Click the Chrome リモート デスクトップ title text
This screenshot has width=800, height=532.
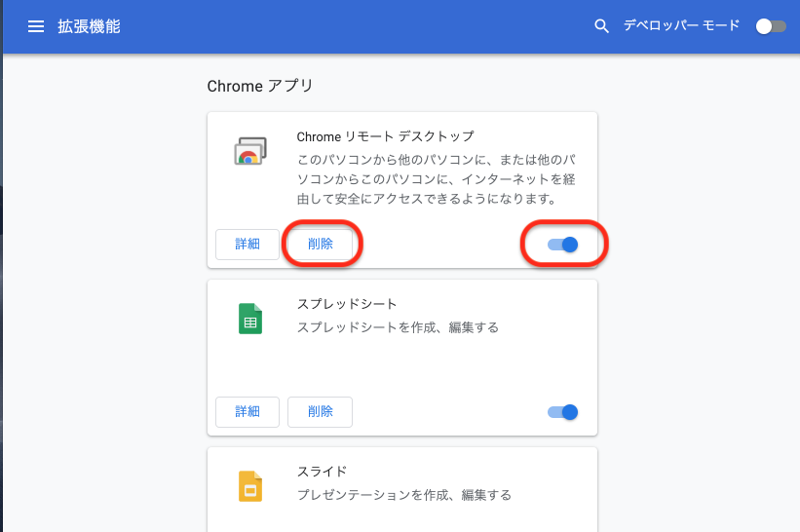pos(385,136)
